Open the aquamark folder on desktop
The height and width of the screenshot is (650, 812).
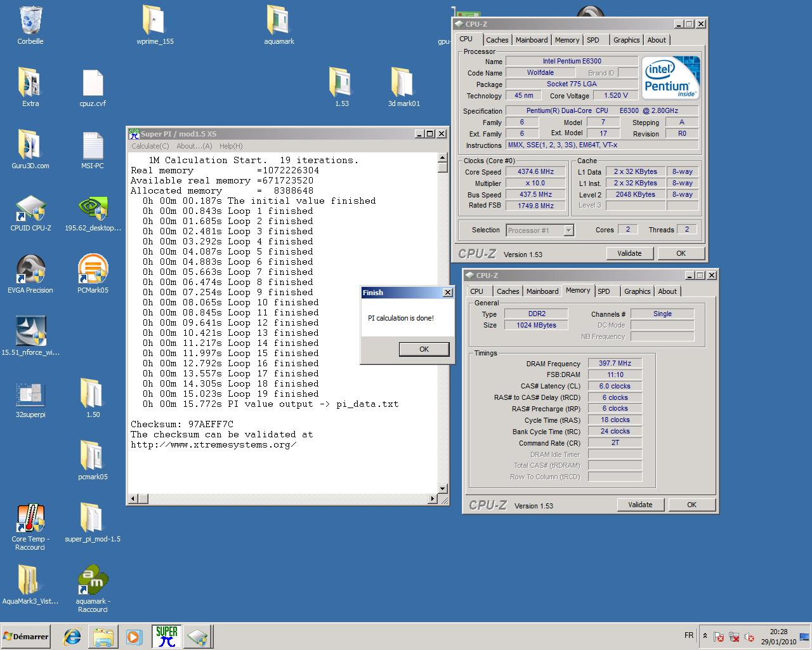tap(278, 20)
